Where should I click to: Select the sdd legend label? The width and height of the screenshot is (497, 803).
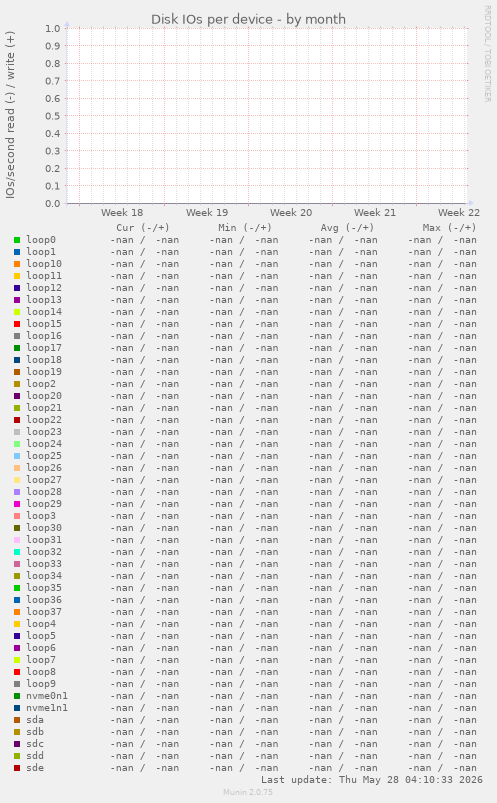35,756
